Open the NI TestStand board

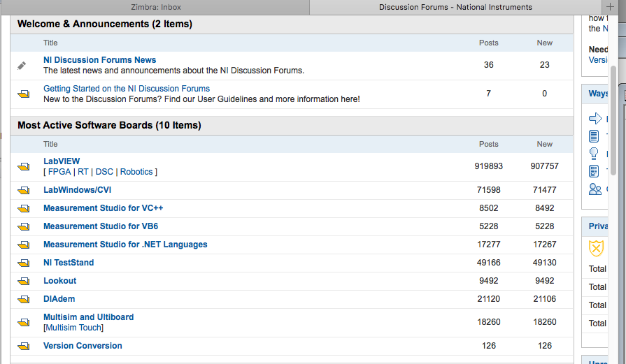[x=69, y=263]
